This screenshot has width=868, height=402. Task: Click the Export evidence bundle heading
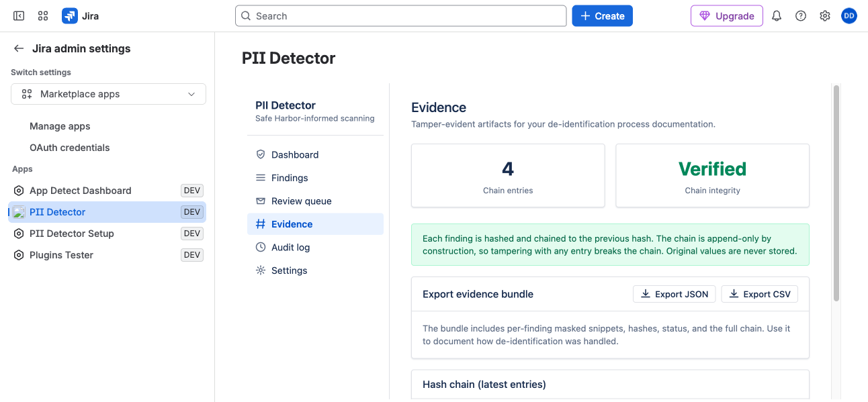coord(478,294)
